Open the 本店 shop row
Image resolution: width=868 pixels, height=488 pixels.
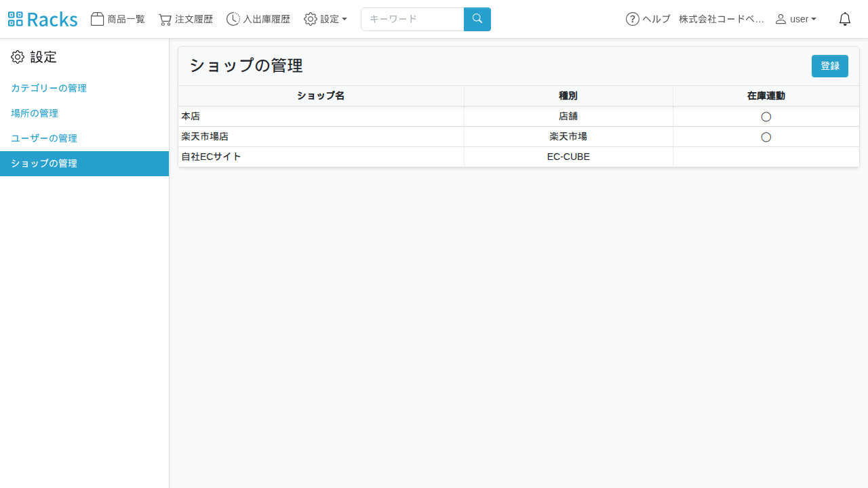pyautogui.click(x=519, y=117)
